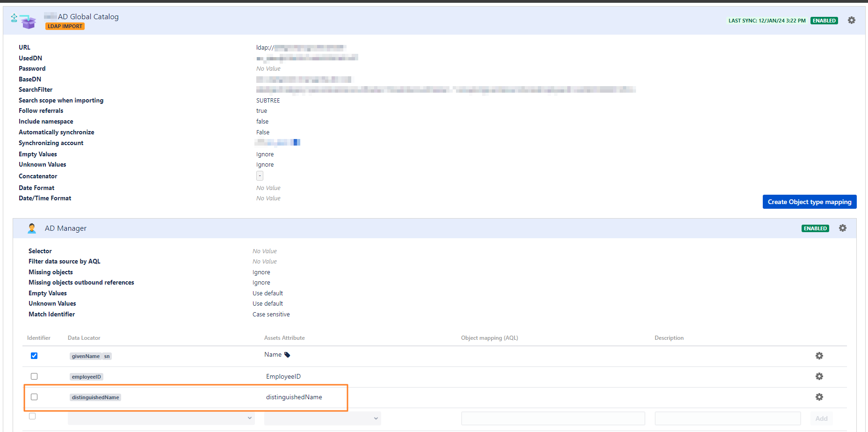Image resolution: width=868 pixels, height=432 pixels.
Task: Click the Create Object type mapping button
Action: (x=810, y=202)
